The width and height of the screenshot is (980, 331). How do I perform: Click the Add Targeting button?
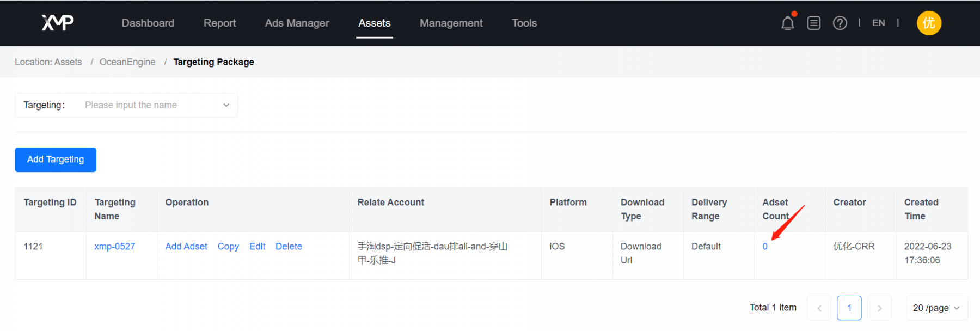coord(56,160)
